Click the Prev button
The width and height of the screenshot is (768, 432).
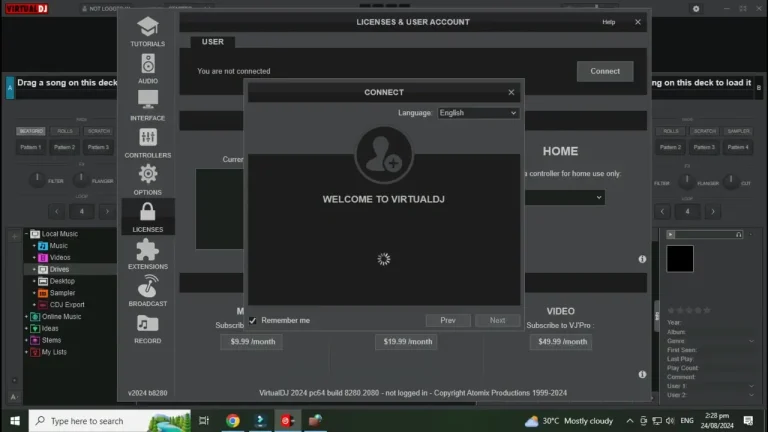click(x=448, y=320)
